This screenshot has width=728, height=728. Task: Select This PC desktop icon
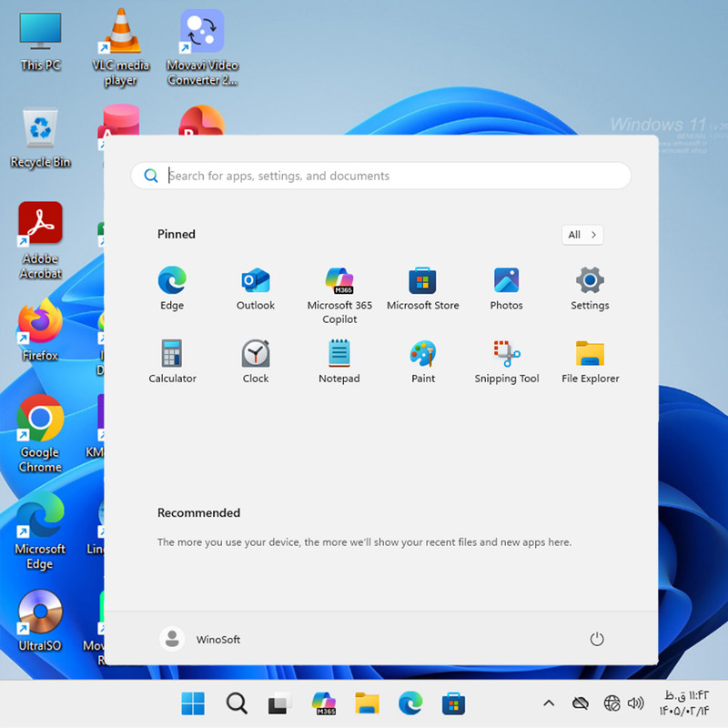(40, 42)
